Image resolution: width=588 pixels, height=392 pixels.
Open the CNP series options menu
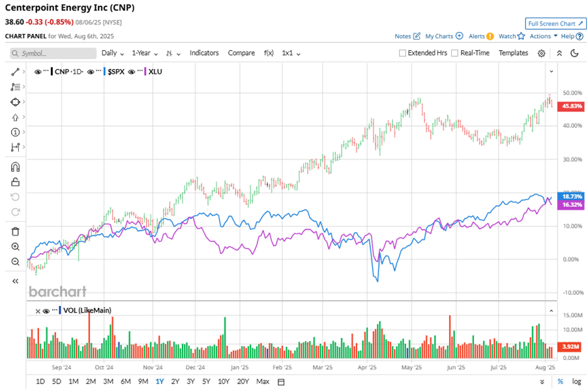click(x=46, y=70)
